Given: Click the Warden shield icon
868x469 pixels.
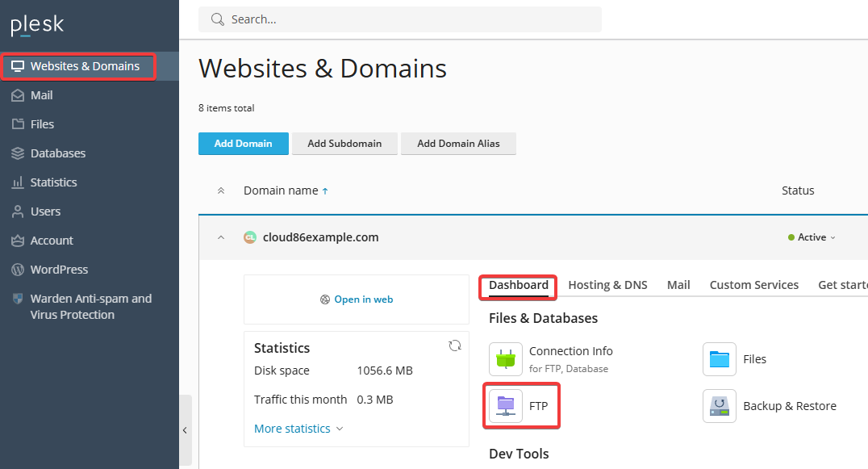Looking at the screenshot, I should coord(18,299).
